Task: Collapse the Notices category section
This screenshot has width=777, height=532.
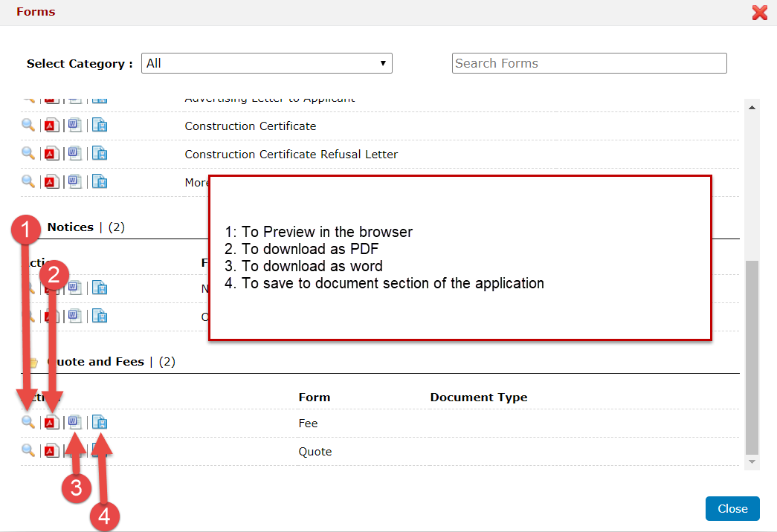Action: coord(71,227)
